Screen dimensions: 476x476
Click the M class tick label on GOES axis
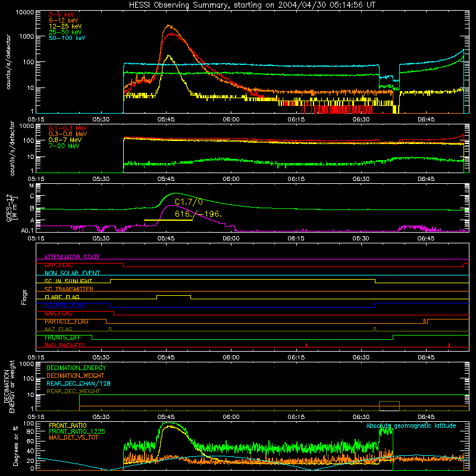(32, 186)
